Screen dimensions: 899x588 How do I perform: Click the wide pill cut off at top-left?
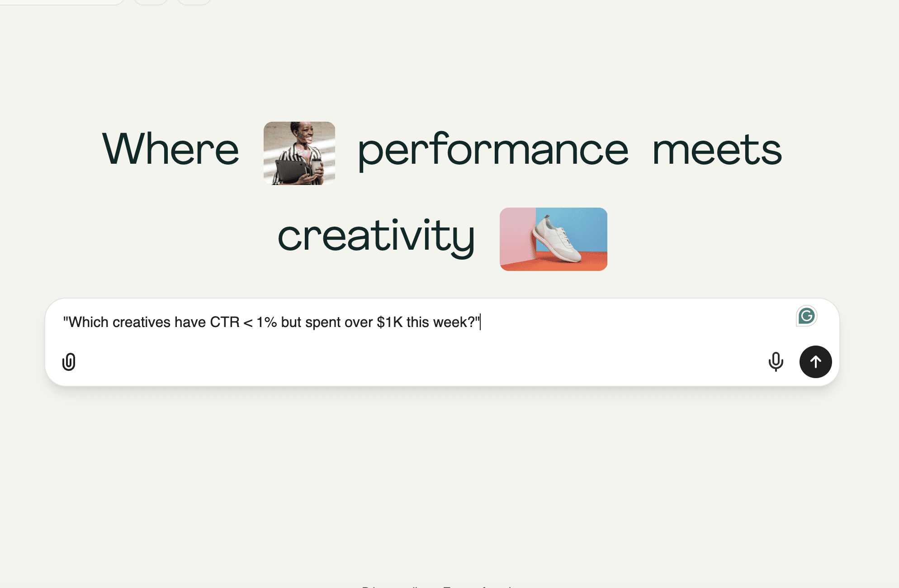[62, 2]
